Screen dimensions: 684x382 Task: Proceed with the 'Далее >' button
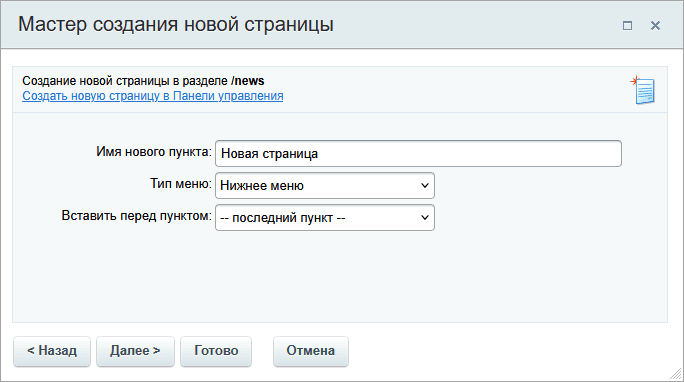point(135,351)
